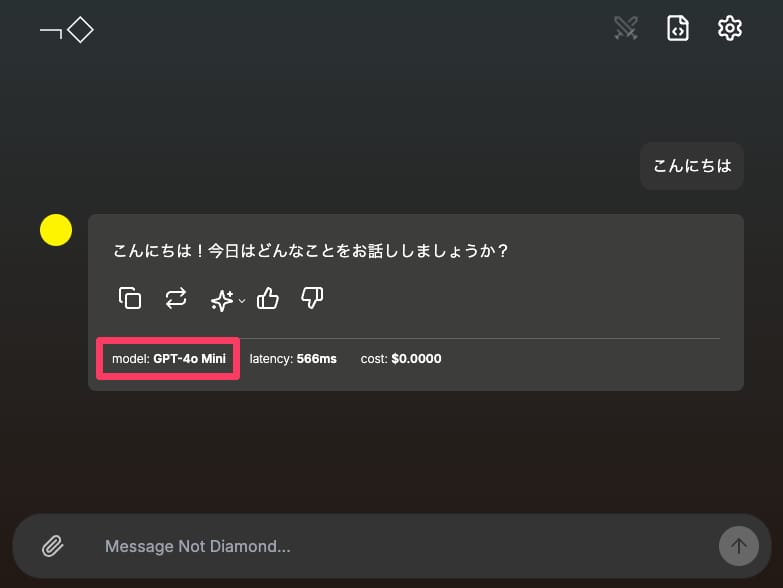Click the "model: GPT-4o Mini" label

point(168,358)
